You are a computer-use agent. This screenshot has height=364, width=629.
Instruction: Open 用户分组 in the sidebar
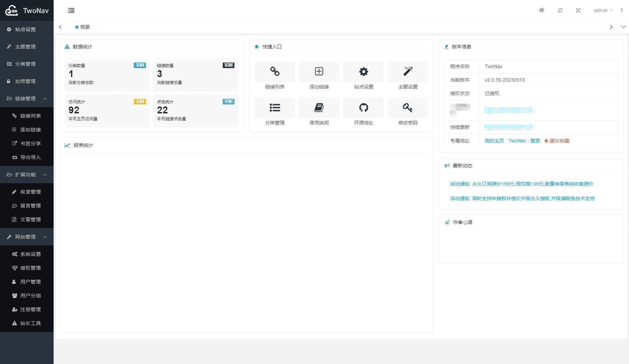27,296
